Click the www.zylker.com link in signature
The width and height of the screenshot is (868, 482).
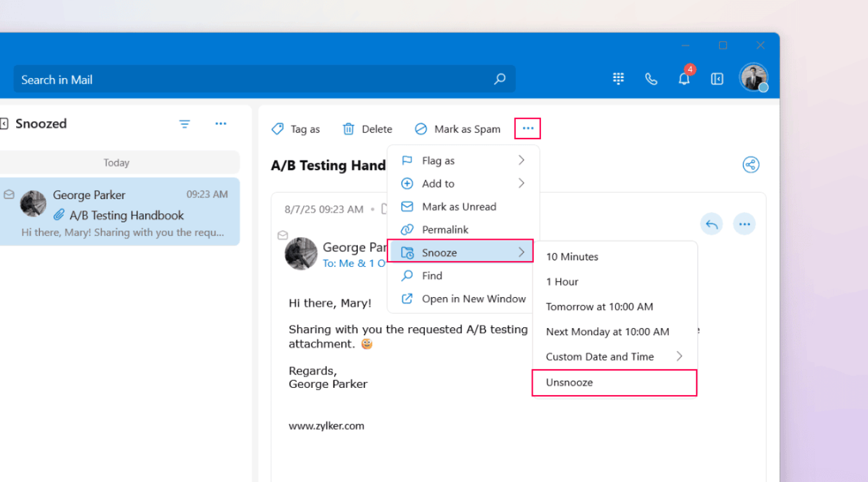[326, 425]
